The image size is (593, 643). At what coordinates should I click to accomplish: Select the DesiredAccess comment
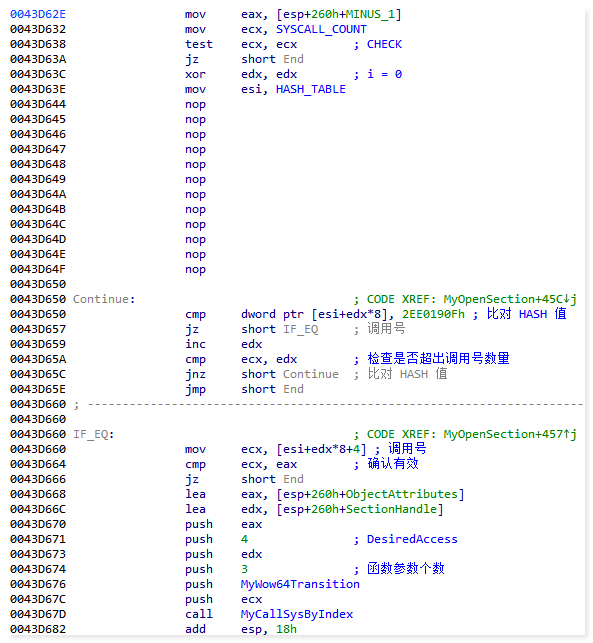(x=412, y=539)
